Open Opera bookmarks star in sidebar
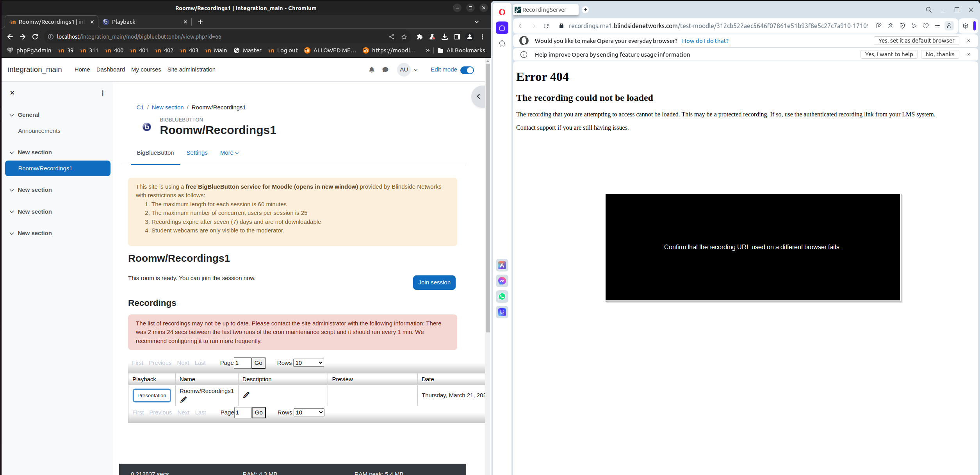This screenshot has height=475, width=980. (x=502, y=43)
